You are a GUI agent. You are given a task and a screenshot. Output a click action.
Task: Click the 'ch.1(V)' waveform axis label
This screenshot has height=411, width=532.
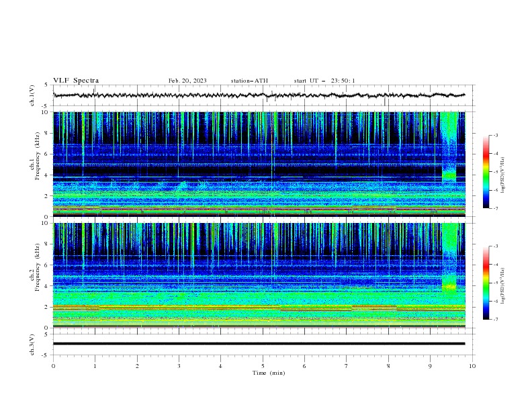tap(32, 95)
